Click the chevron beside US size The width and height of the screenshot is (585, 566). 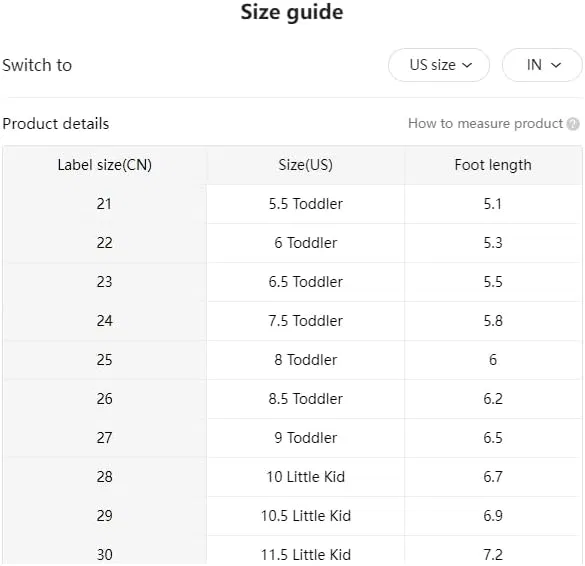click(467, 65)
